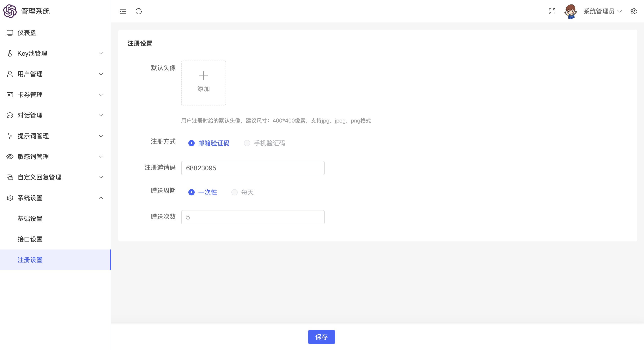644x350 pixels.
Task: Expand Key池管理 chevron
Action: pos(101,53)
